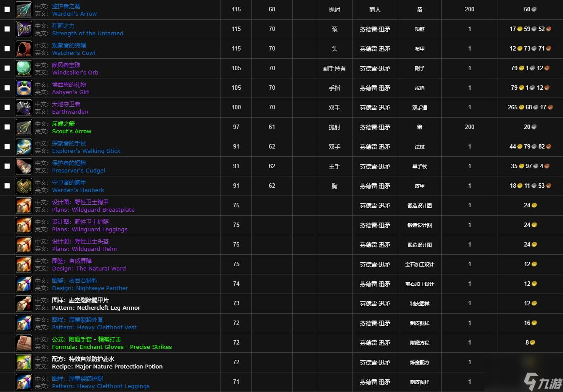This screenshot has height=392, width=563.
Task: Check the Scout's Arrow checkbox
Action: [x=7, y=127]
